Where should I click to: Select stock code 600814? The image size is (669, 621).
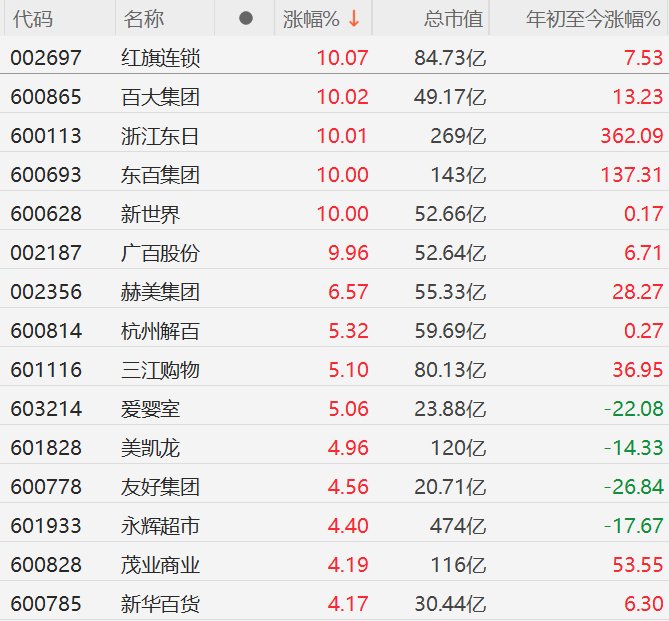pyautogui.click(x=46, y=331)
